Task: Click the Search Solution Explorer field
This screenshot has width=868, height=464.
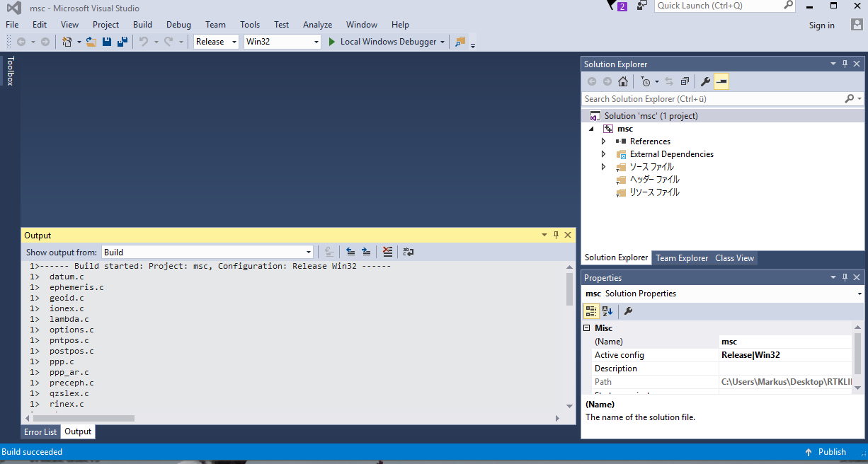Action: click(713, 99)
